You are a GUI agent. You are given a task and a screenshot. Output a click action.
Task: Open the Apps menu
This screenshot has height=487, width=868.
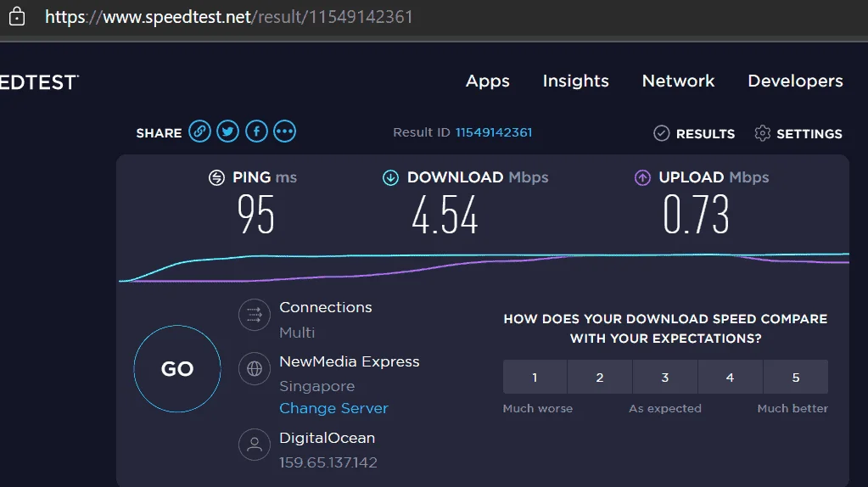487,81
